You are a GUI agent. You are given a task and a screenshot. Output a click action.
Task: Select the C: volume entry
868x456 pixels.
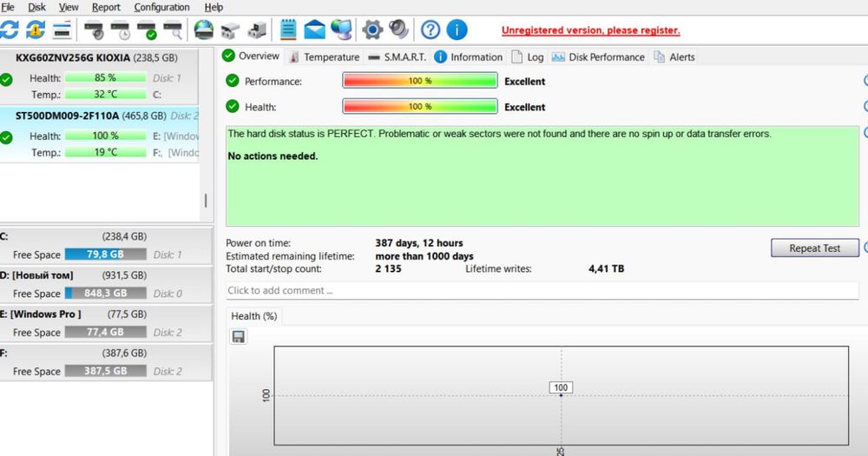105,246
